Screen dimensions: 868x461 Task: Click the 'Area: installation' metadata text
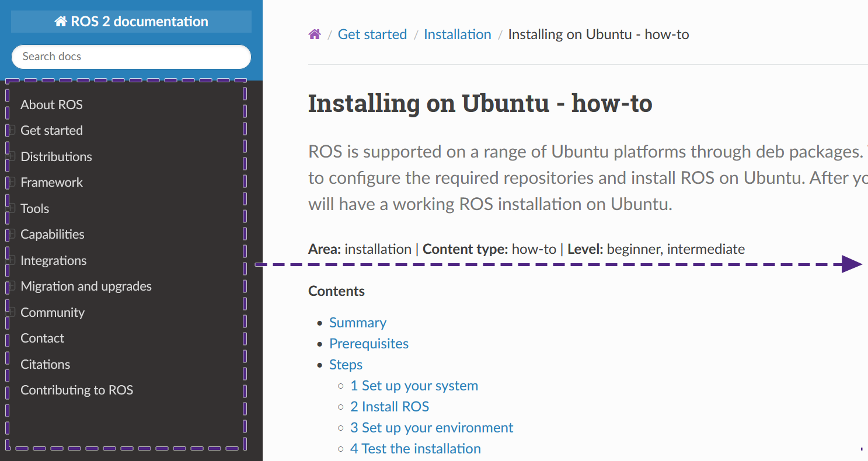pos(360,249)
